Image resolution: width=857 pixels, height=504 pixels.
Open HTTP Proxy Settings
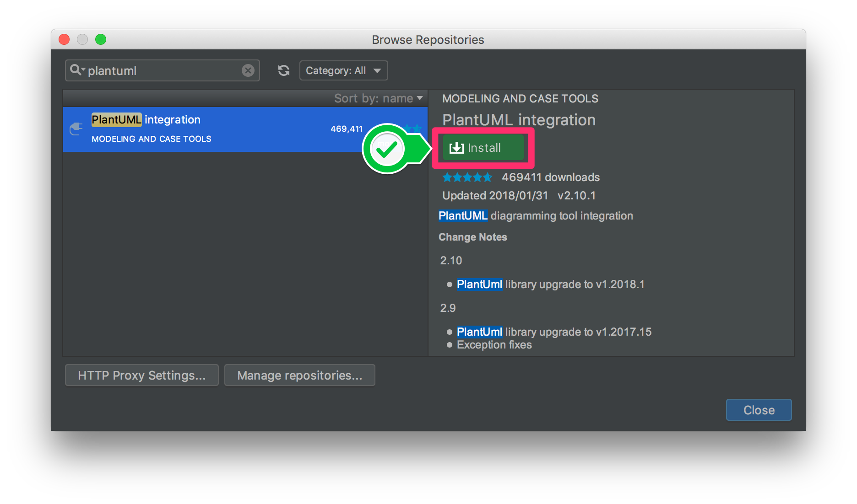click(x=142, y=375)
